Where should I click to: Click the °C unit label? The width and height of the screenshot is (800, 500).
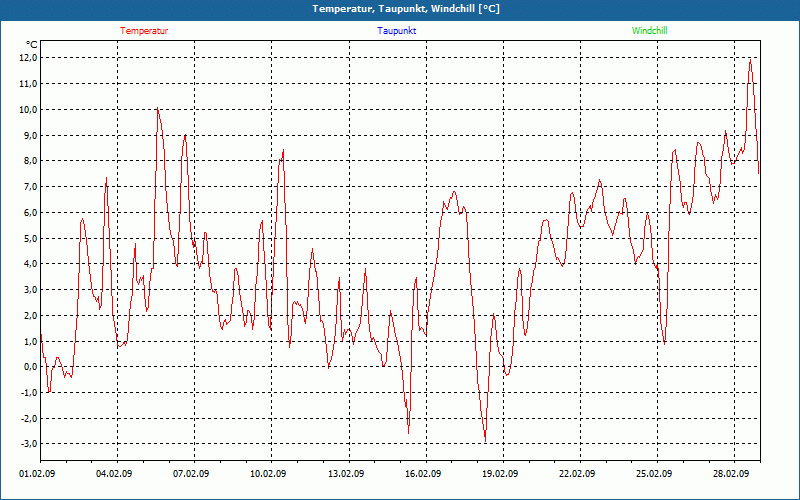[x=32, y=45]
